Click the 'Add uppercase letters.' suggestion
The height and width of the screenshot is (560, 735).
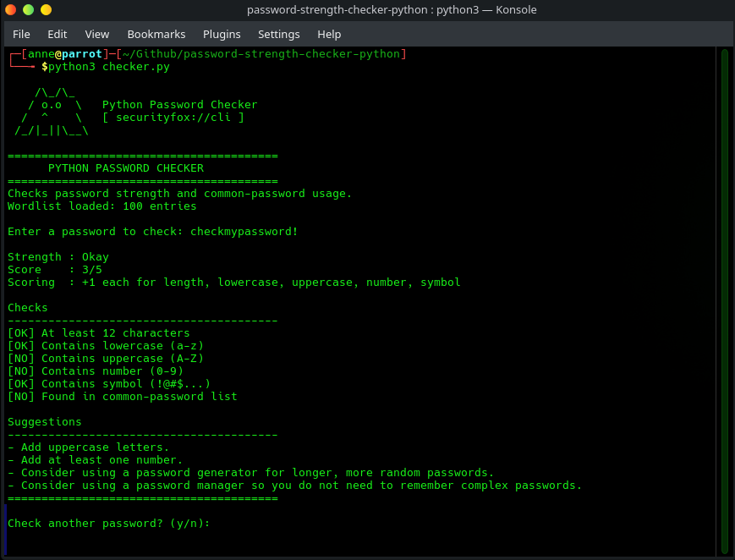(89, 447)
